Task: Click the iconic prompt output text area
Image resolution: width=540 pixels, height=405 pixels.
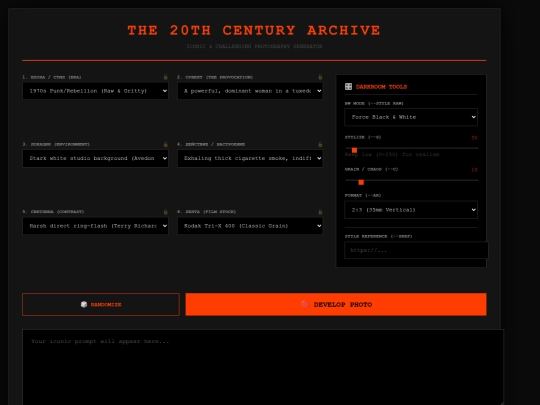Action: point(263,367)
